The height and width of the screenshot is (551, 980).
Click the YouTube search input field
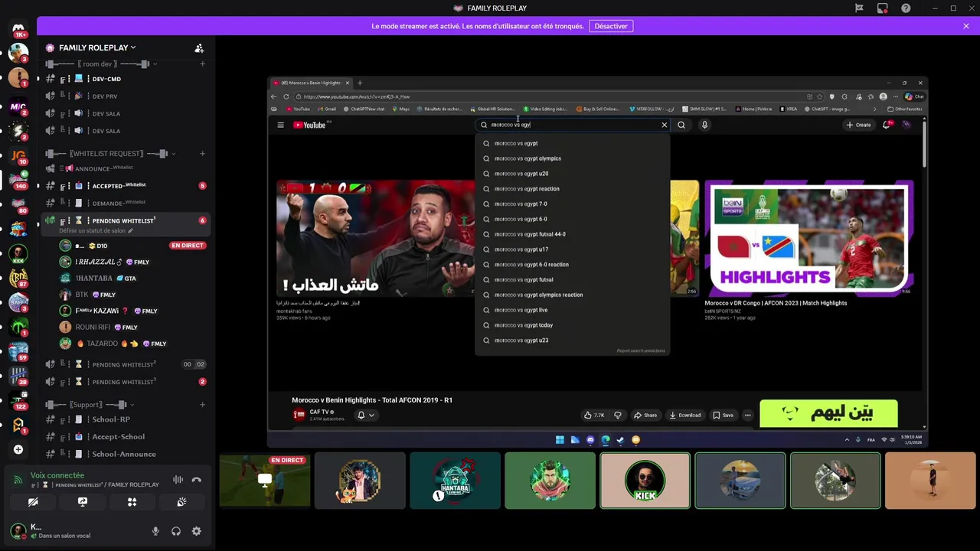point(573,125)
